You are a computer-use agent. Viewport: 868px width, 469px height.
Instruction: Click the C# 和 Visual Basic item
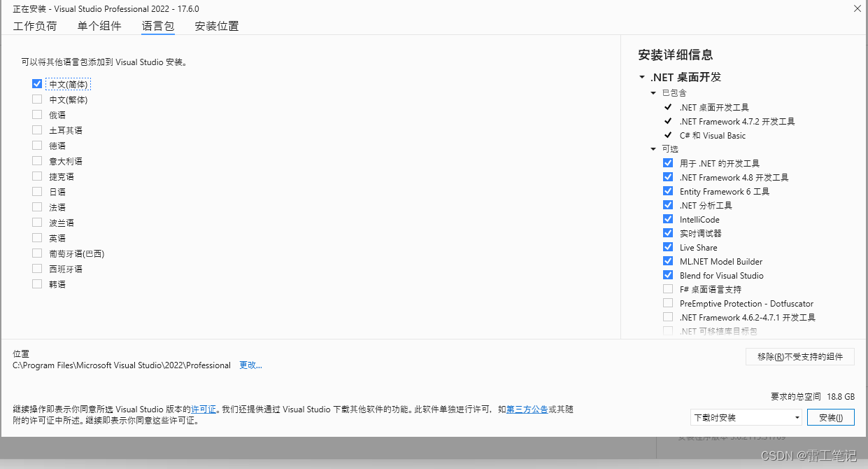click(713, 135)
